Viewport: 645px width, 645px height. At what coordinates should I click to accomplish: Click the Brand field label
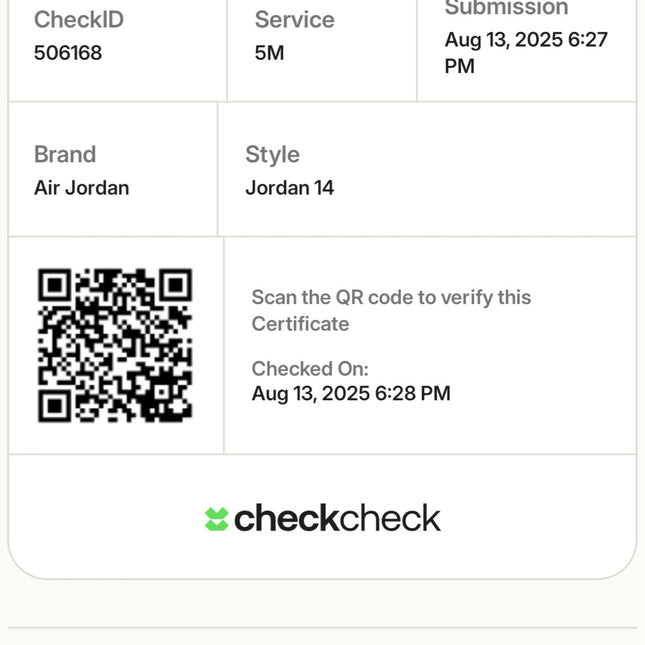[x=65, y=155]
